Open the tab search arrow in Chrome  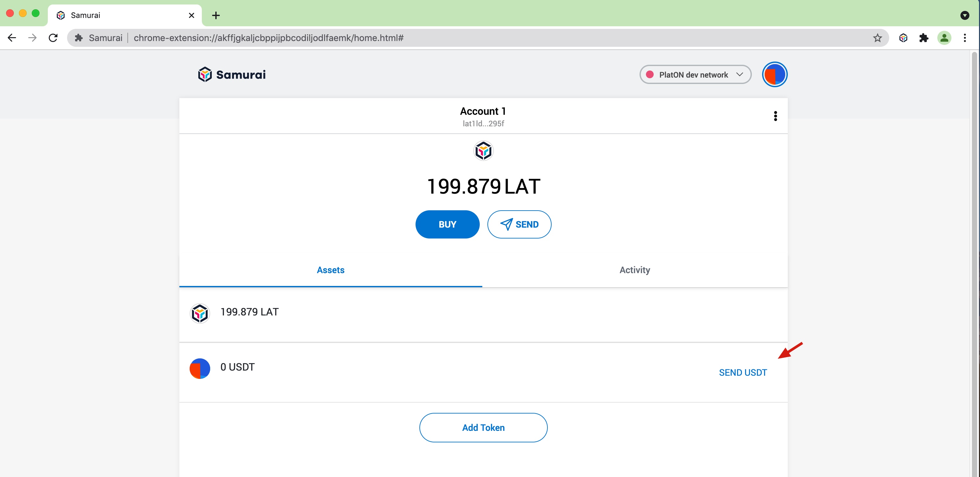(x=964, y=15)
